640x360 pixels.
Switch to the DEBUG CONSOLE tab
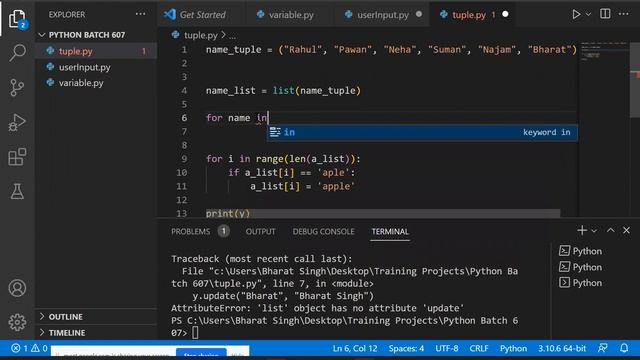click(x=323, y=231)
